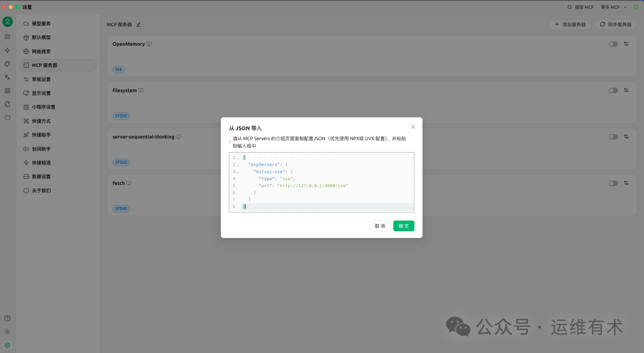The image size is (644, 353).
Task: Click the 同步服务器 button
Action: point(615,24)
